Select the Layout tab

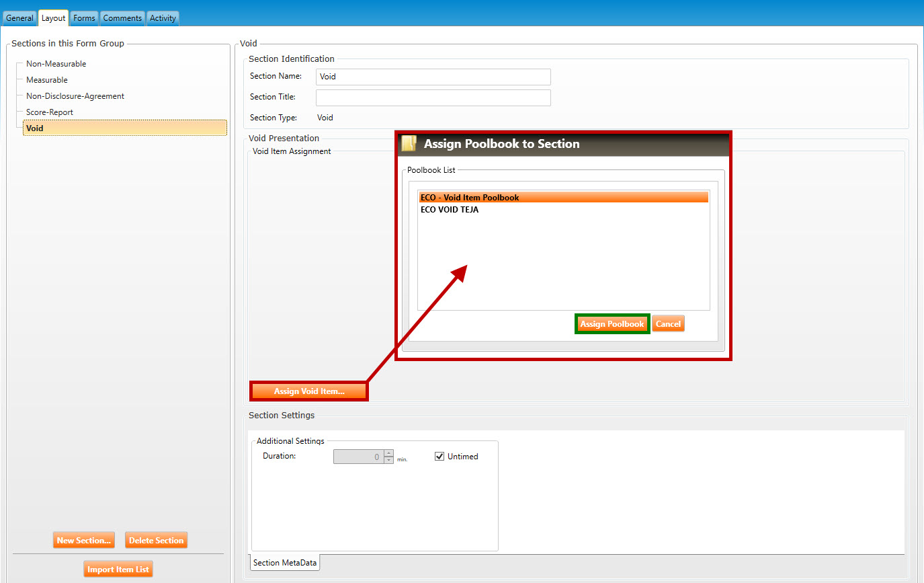[53, 18]
